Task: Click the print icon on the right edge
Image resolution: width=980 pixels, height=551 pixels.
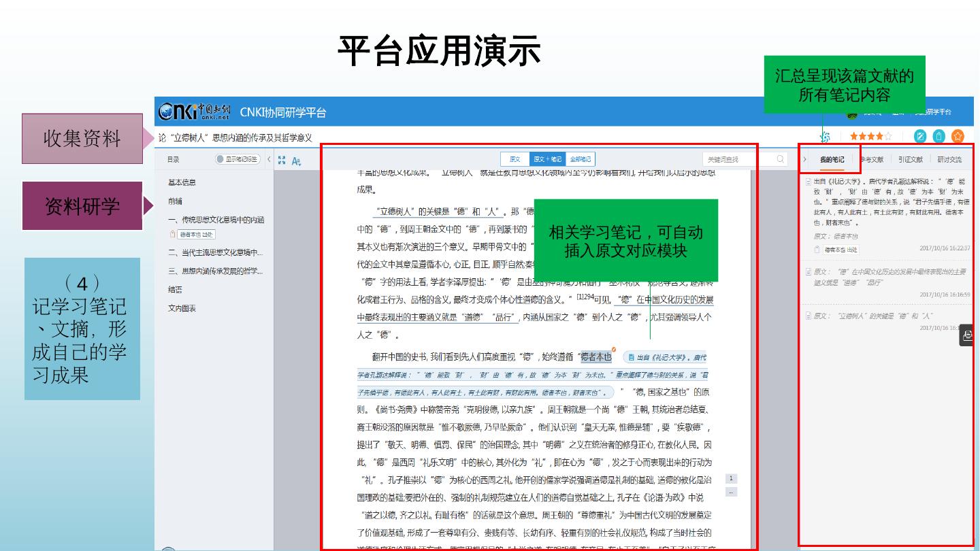Action: 968,335
